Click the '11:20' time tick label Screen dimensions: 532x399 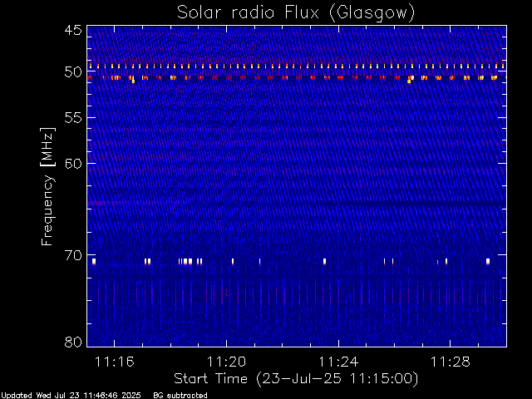tap(226, 362)
